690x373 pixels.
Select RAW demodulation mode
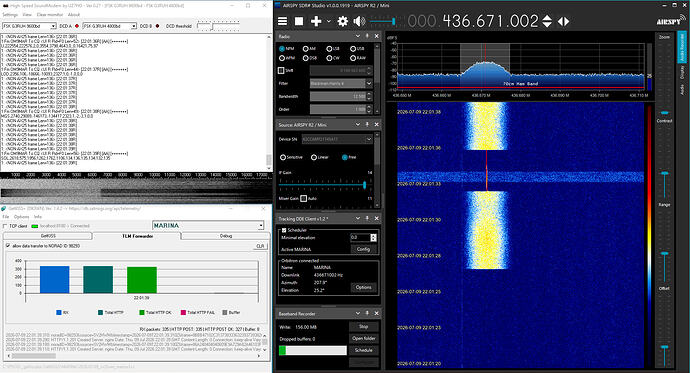(358, 58)
